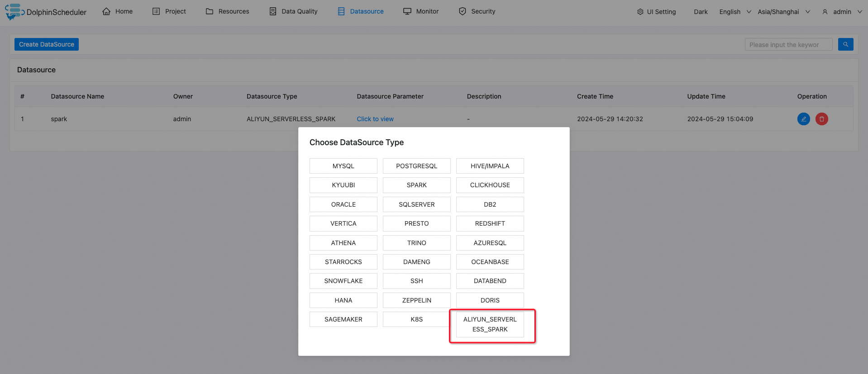The height and width of the screenshot is (374, 868).
Task: Choose ALIYUN_SERVERLESS_SPARK datasource type
Action: (x=490, y=324)
